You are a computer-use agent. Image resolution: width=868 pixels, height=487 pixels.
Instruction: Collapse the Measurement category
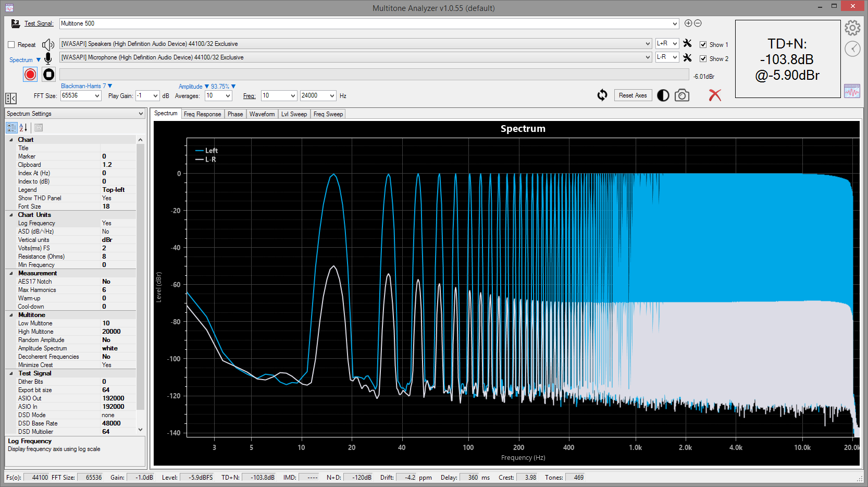coord(11,273)
